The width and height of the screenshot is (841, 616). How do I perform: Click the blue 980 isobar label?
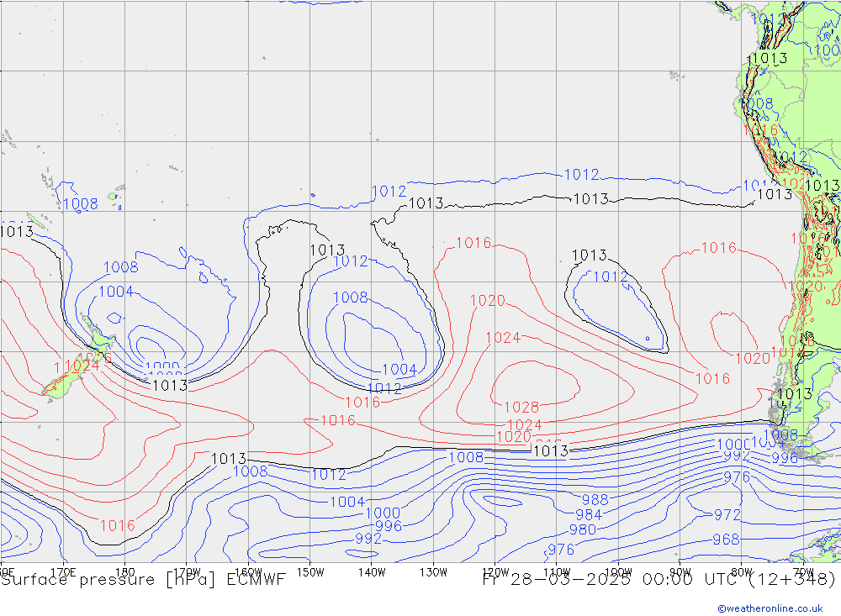coord(583,529)
